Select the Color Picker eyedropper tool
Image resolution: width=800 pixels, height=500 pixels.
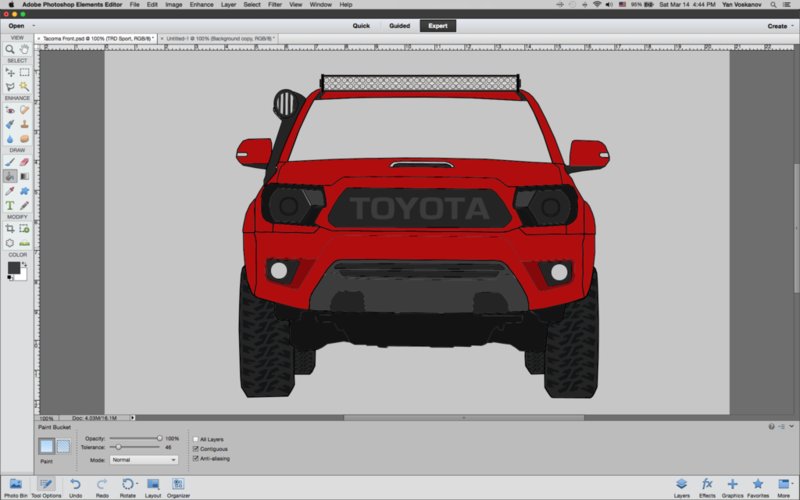point(10,191)
